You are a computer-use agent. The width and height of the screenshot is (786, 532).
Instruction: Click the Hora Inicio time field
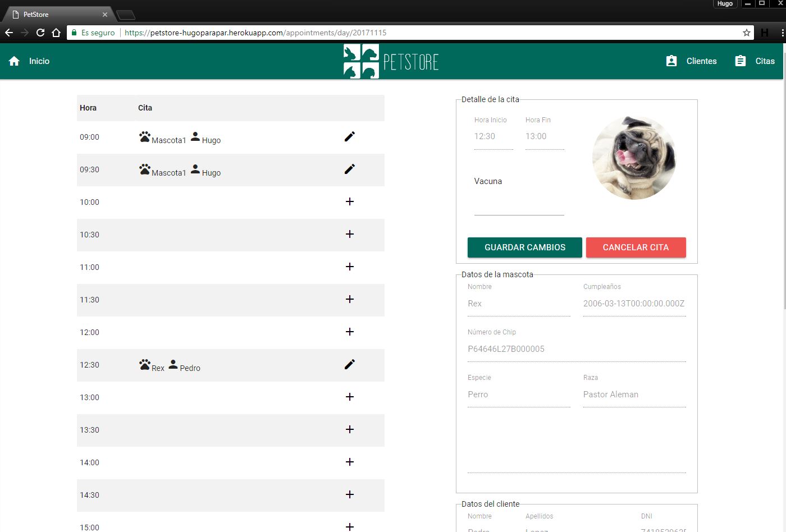[492, 136]
